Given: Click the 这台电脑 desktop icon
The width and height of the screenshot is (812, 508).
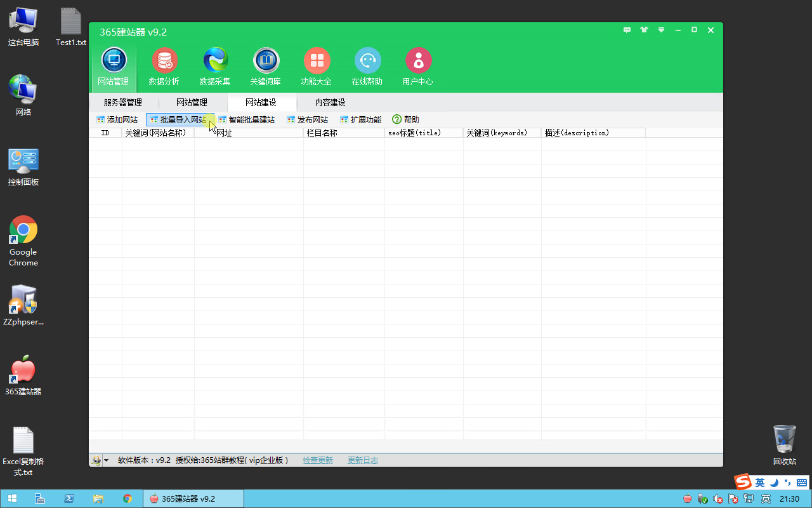Looking at the screenshot, I should [x=23, y=27].
